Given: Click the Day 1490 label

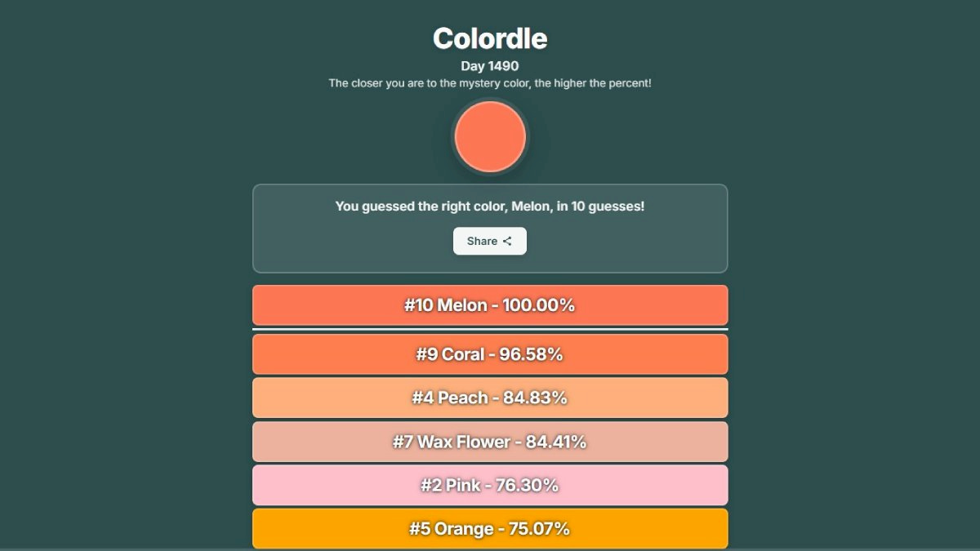Looking at the screenshot, I should pos(490,65).
